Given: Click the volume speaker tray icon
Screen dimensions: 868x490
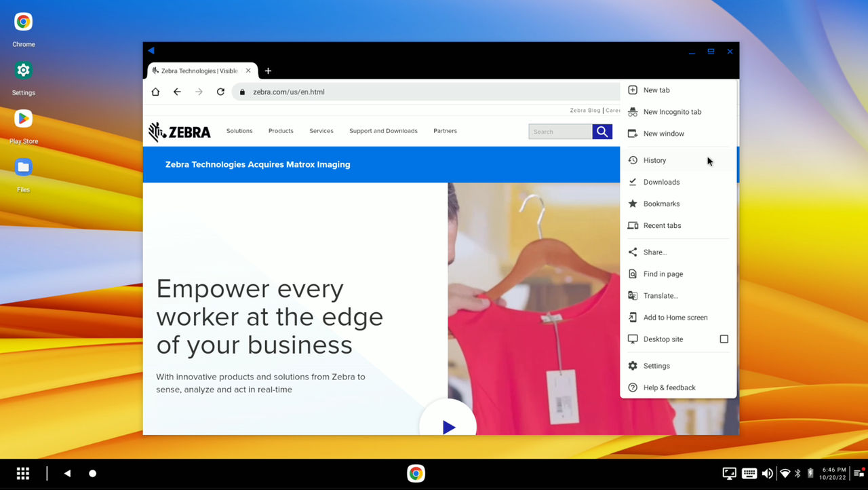Looking at the screenshot, I should (x=768, y=474).
